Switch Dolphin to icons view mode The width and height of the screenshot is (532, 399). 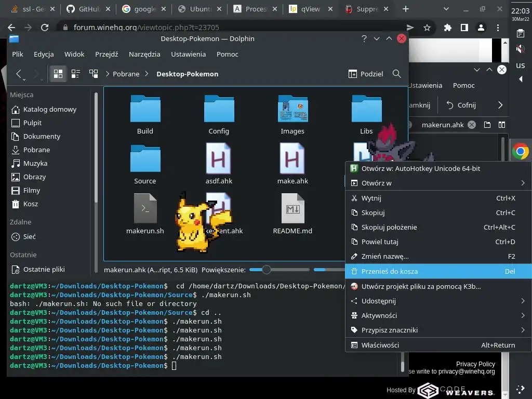[x=58, y=74]
